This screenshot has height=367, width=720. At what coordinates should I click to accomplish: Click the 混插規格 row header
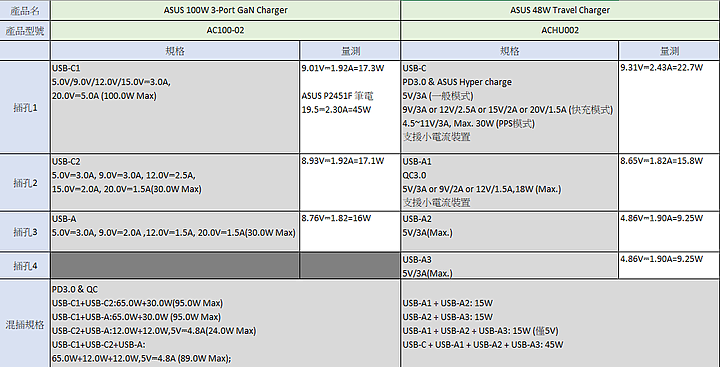pyautogui.click(x=25, y=324)
